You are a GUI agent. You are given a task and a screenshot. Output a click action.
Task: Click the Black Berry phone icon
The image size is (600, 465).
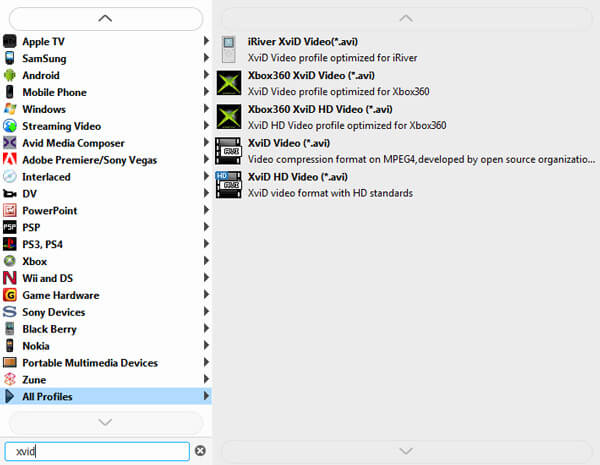(10, 329)
